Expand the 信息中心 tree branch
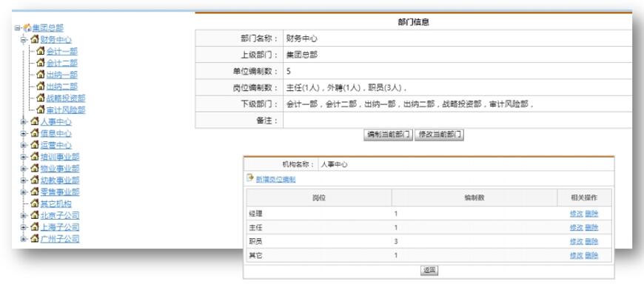Viewport: 644px width, 287px height. tap(24, 133)
